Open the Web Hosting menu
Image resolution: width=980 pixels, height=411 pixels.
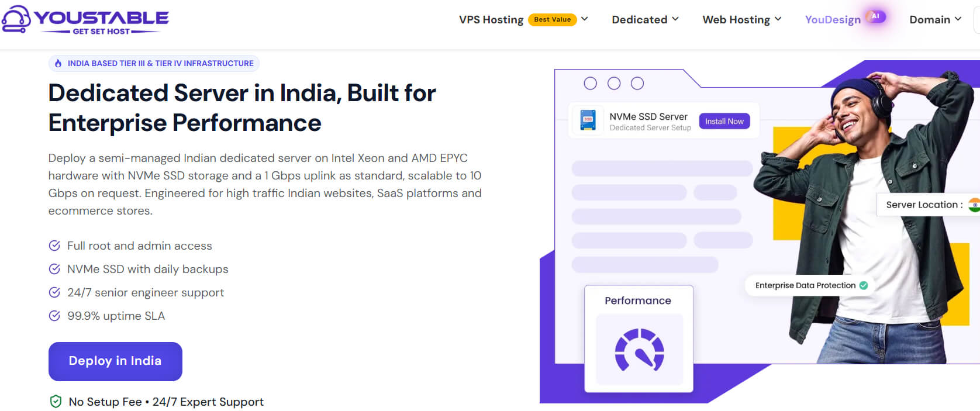[736, 20]
